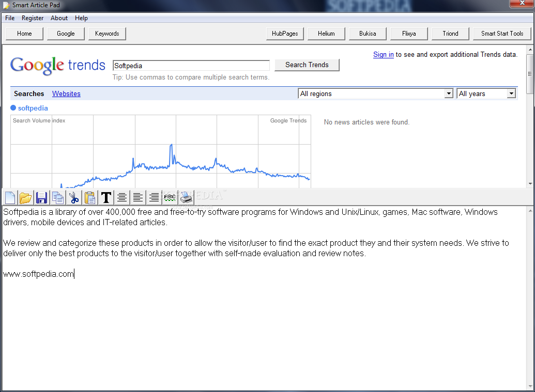535x392 pixels.
Task: Open the Help menu
Action: click(x=81, y=18)
